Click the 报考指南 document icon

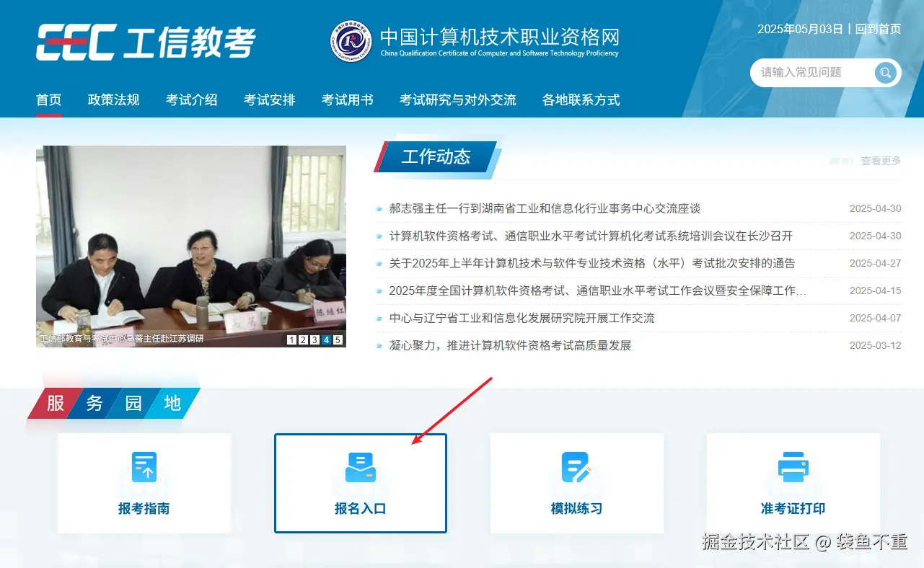pos(144,467)
